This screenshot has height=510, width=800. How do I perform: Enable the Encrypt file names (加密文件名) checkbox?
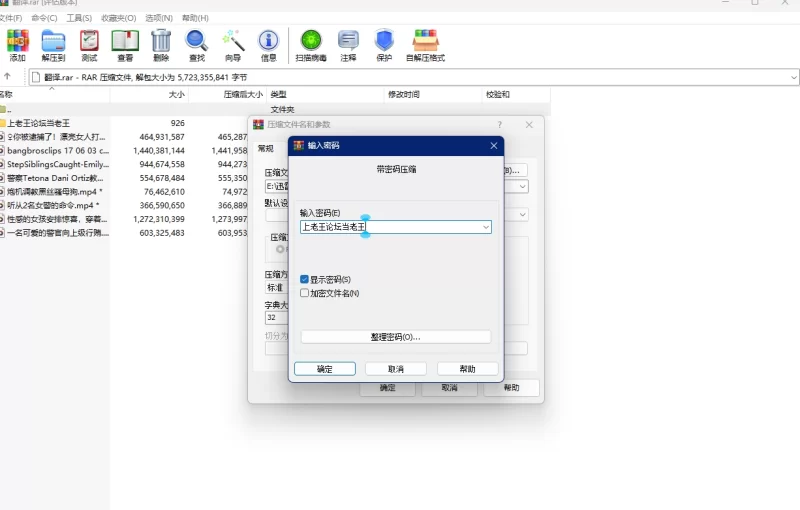coord(305,293)
